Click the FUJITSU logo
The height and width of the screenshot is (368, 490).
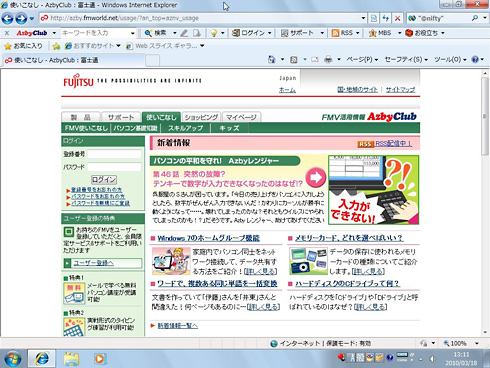pyautogui.click(x=78, y=81)
